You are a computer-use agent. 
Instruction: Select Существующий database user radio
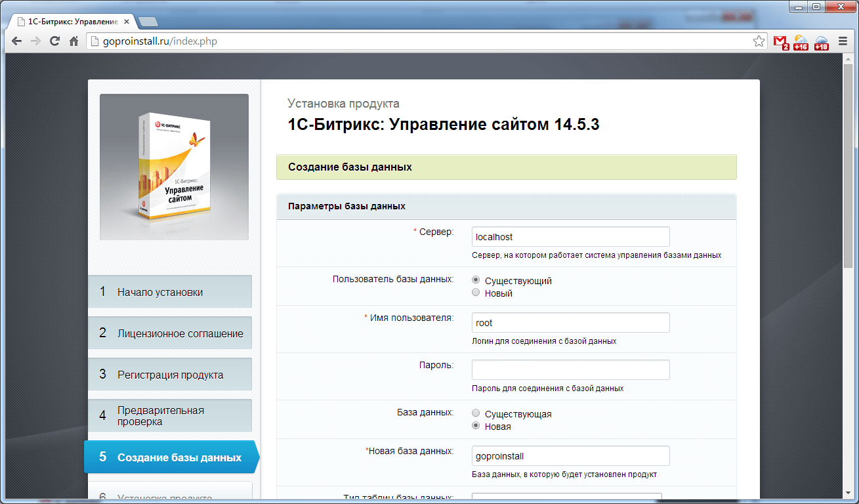[476, 280]
